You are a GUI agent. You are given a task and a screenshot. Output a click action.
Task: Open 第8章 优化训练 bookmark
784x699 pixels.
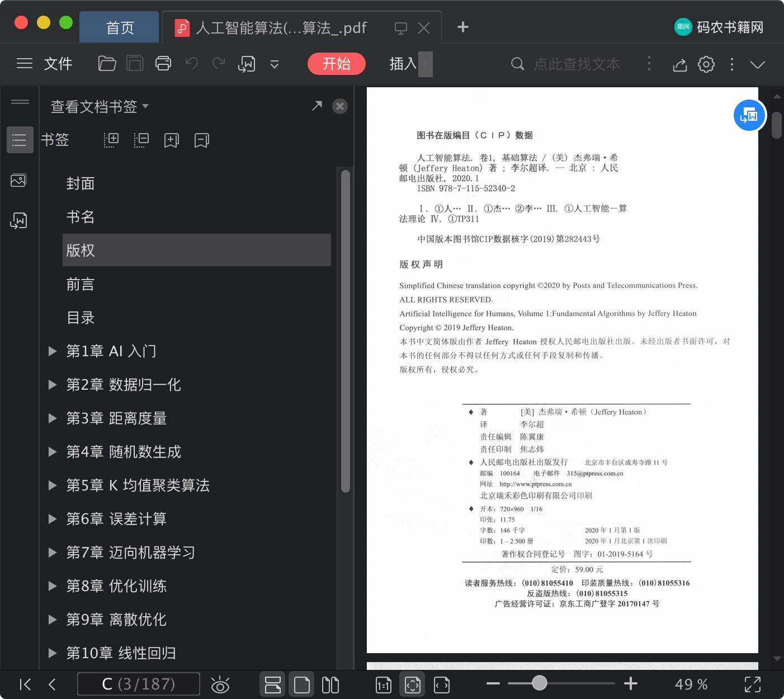pyautogui.click(x=116, y=586)
